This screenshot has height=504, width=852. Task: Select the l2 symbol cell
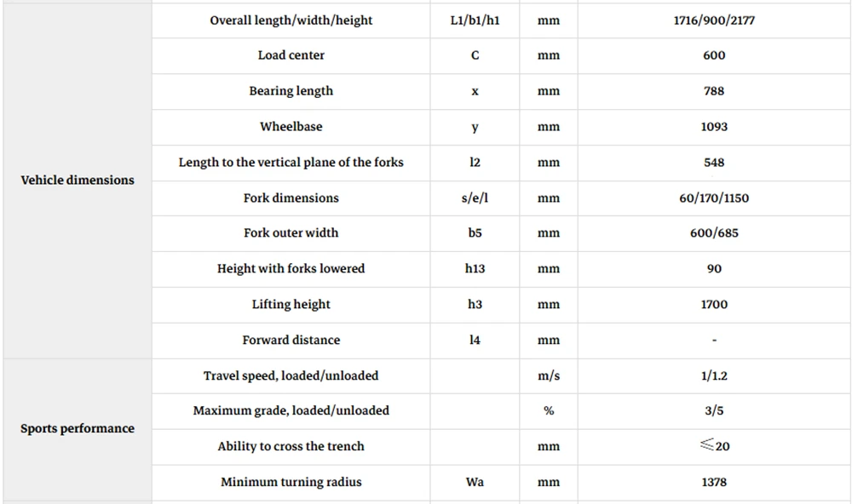point(475,163)
